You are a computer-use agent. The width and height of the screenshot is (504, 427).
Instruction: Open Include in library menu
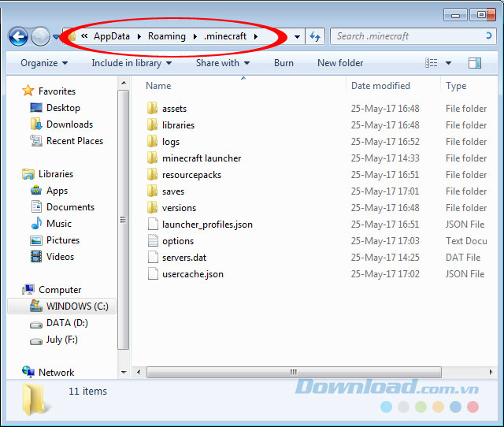click(132, 63)
